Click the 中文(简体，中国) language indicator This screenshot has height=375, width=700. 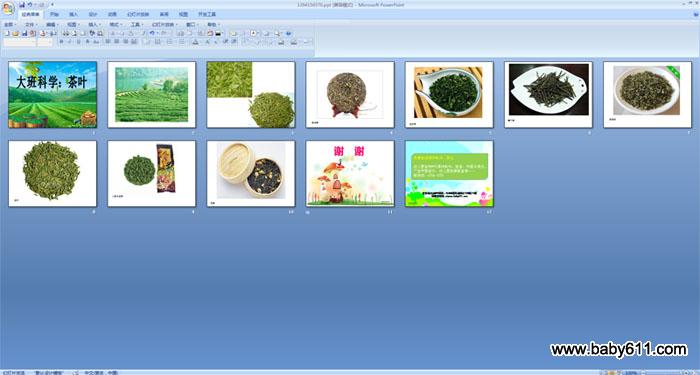click(101, 372)
